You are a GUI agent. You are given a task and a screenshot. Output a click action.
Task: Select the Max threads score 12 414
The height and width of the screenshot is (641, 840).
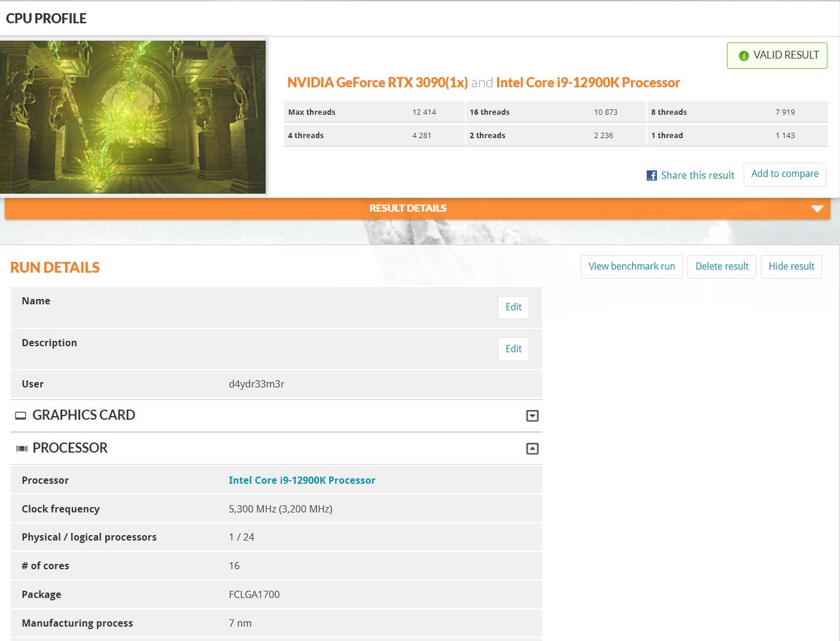pos(424,112)
